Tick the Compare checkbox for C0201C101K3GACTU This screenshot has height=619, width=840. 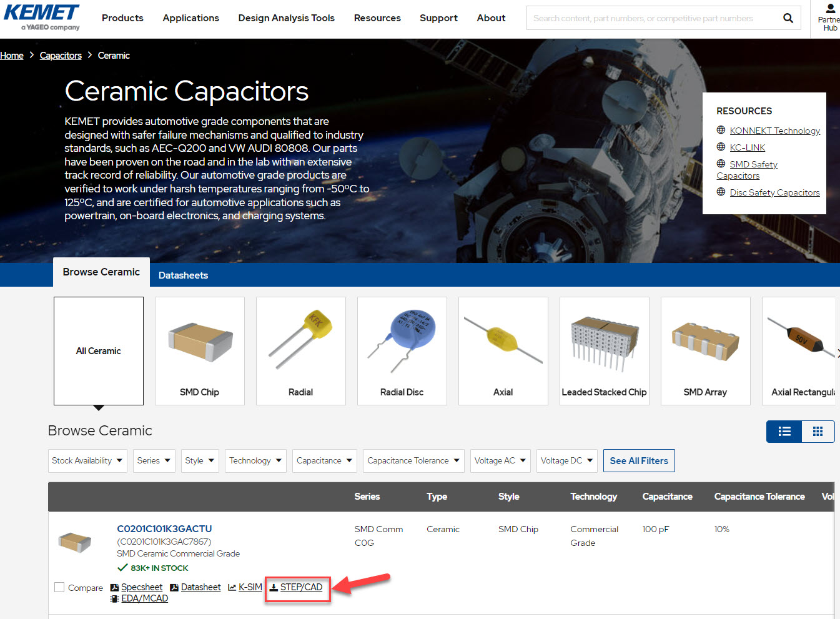click(59, 587)
